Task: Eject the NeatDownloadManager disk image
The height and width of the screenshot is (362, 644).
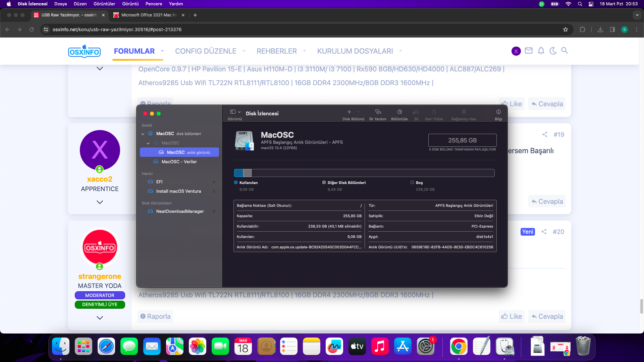Action: tap(214, 212)
